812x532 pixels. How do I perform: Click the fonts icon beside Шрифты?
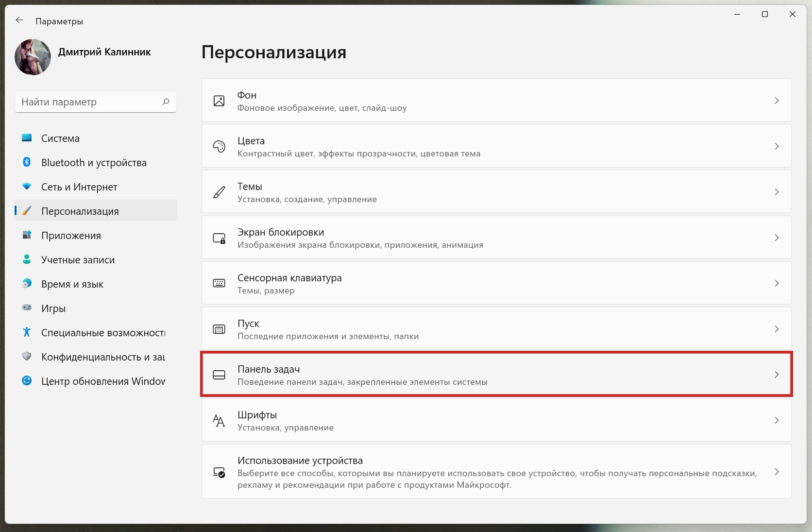[219, 420]
